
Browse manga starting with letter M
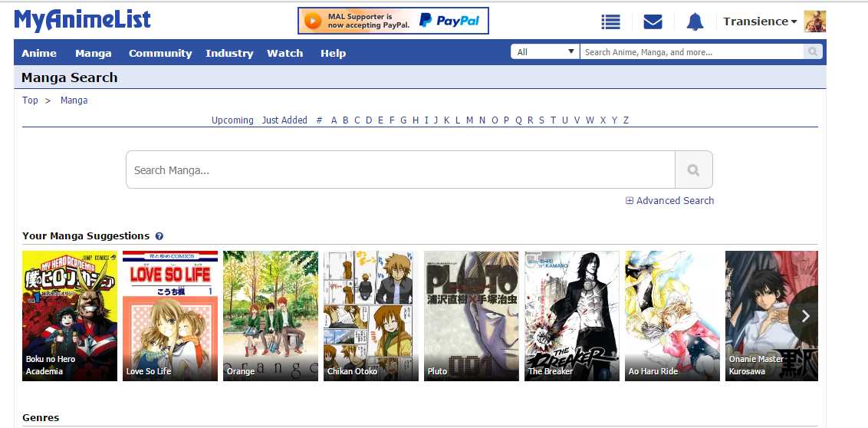coord(469,120)
